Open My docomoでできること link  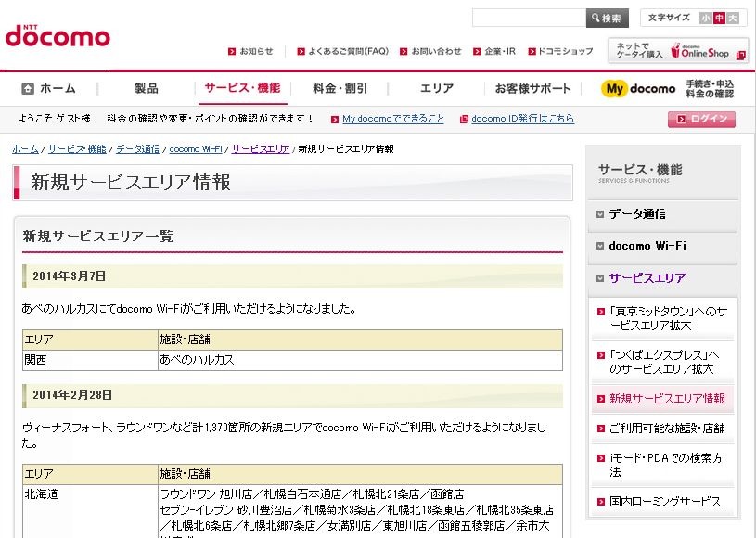(x=393, y=119)
